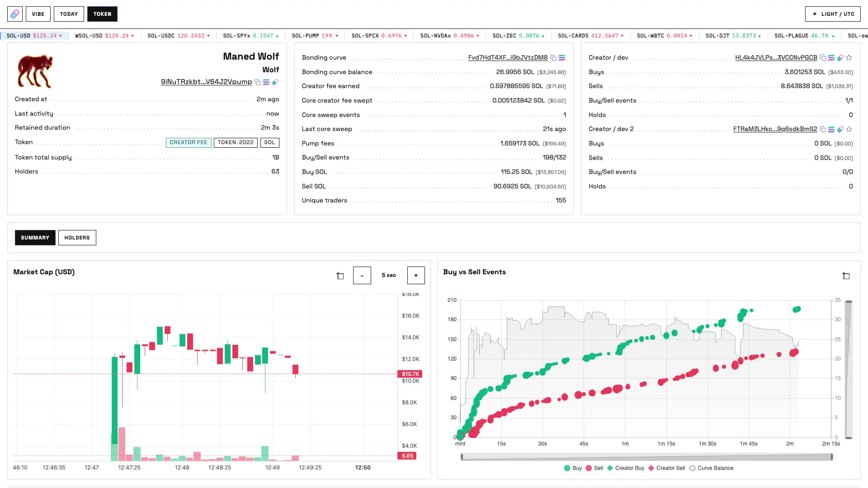
Task: Open pump.fun profile for Creator / dev
Action: tap(840, 58)
